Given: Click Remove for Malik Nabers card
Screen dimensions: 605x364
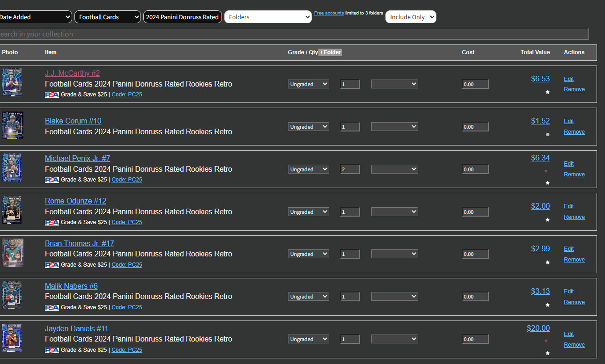Looking at the screenshot, I should tap(574, 302).
